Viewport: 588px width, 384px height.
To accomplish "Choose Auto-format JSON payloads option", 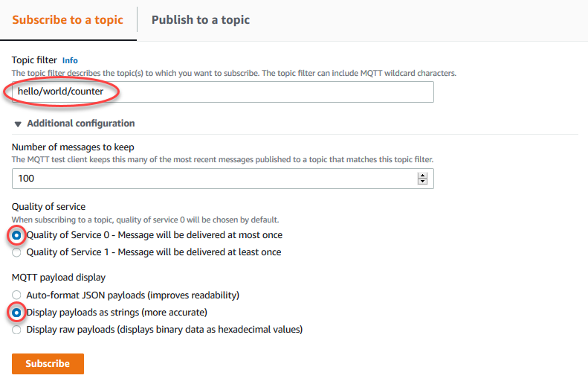I will point(17,295).
